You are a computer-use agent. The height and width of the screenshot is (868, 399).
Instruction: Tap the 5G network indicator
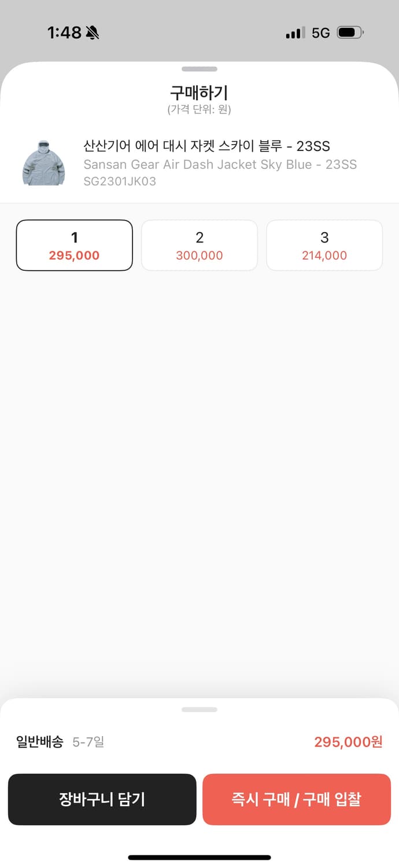tap(320, 33)
